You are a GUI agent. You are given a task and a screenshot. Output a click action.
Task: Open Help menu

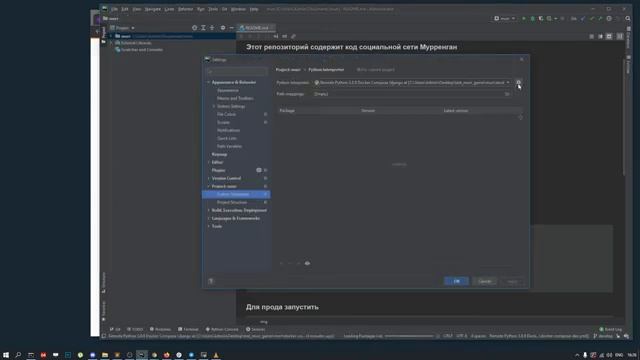pos(254,9)
